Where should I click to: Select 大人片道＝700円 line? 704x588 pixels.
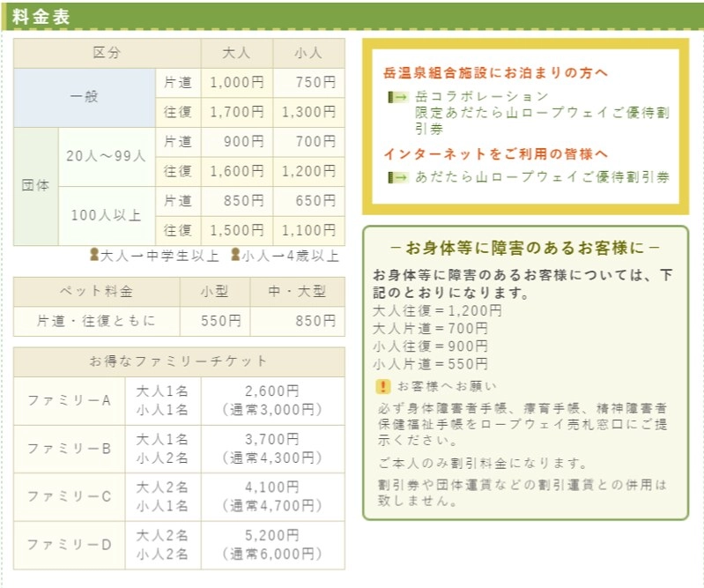pos(430,329)
